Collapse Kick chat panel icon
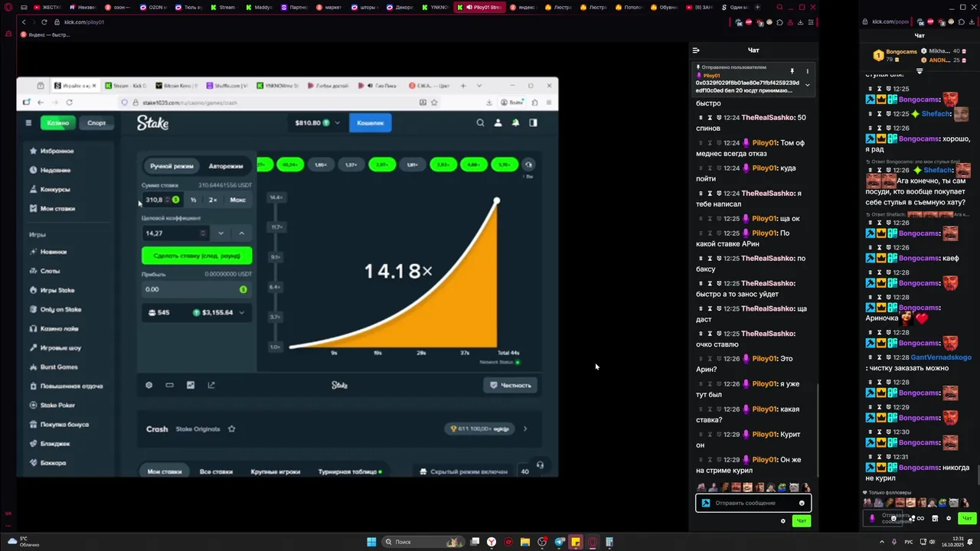This screenshot has height=551, width=980. coord(696,51)
